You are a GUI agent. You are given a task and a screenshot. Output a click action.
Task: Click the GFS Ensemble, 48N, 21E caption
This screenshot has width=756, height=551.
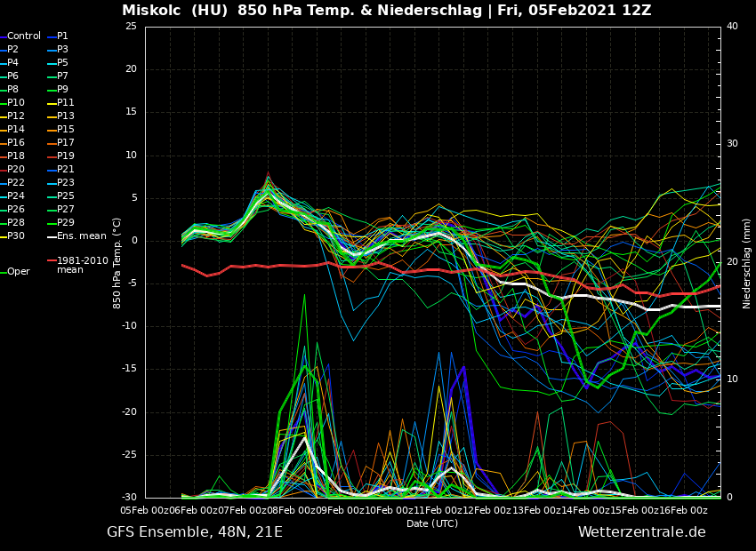point(195,532)
